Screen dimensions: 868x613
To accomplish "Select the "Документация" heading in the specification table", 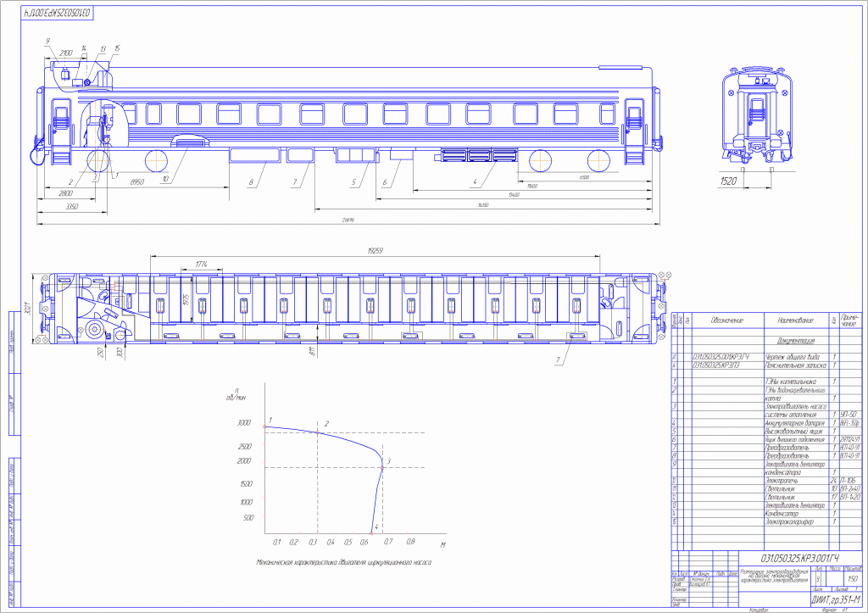I will tap(795, 341).
